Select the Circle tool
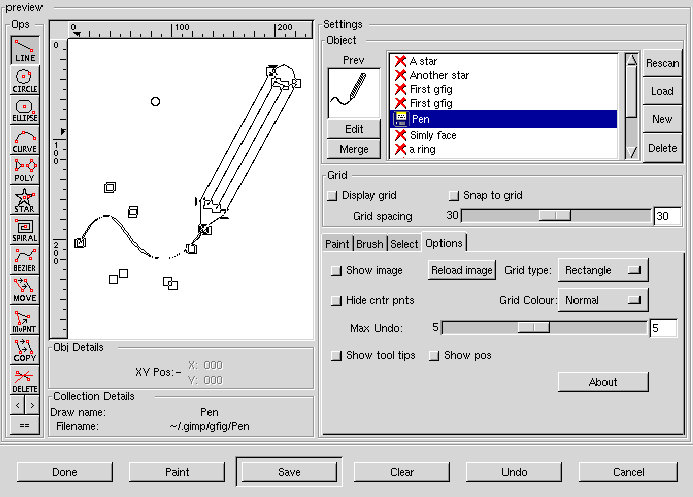Screen dimensions: 693x497 [25, 81]
